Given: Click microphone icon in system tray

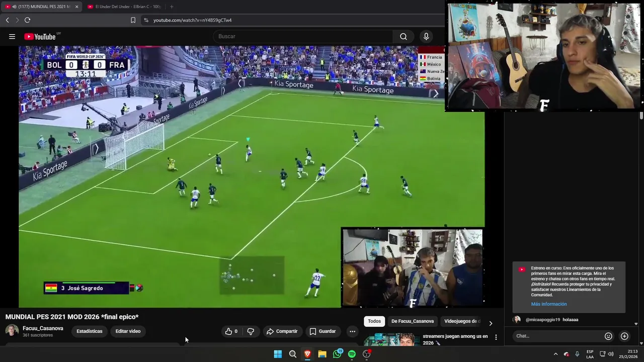Looking at the screenshot, I should coord(577,354).
